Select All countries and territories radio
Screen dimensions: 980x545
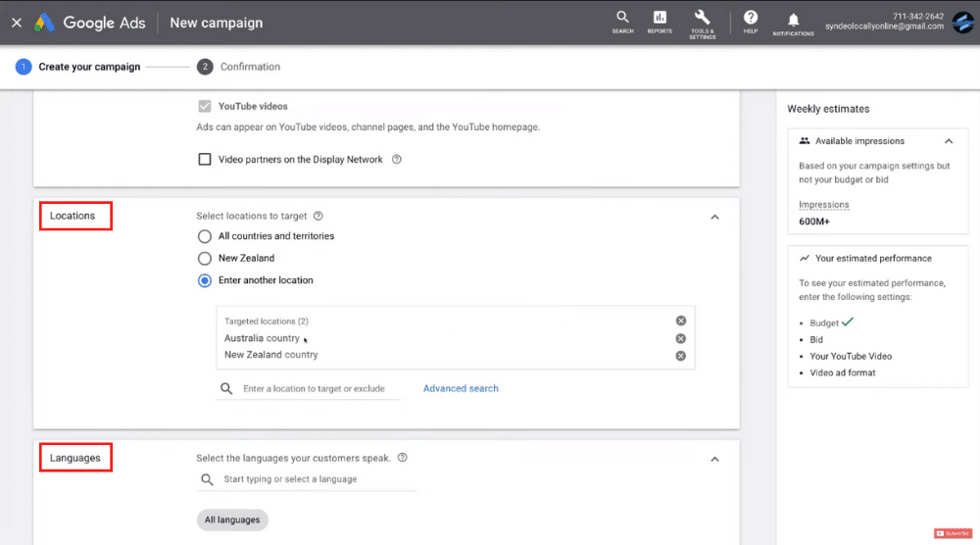205,236
